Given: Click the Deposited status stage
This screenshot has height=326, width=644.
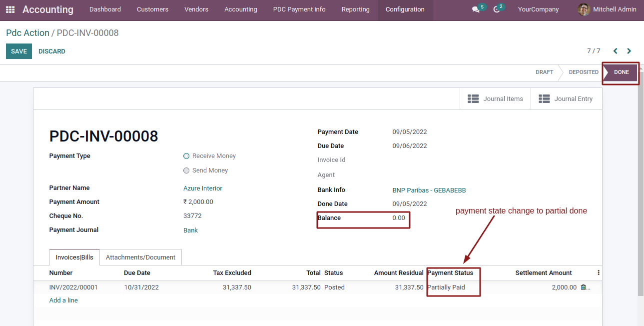Looking at the screenshot, I should (x=583, y=72).
